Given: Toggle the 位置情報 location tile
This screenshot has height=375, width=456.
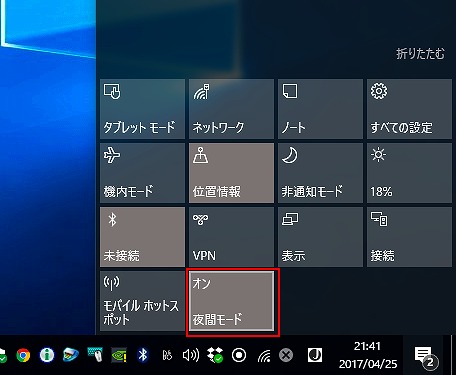Looking at the screenshot, I should tap(231, 173).
